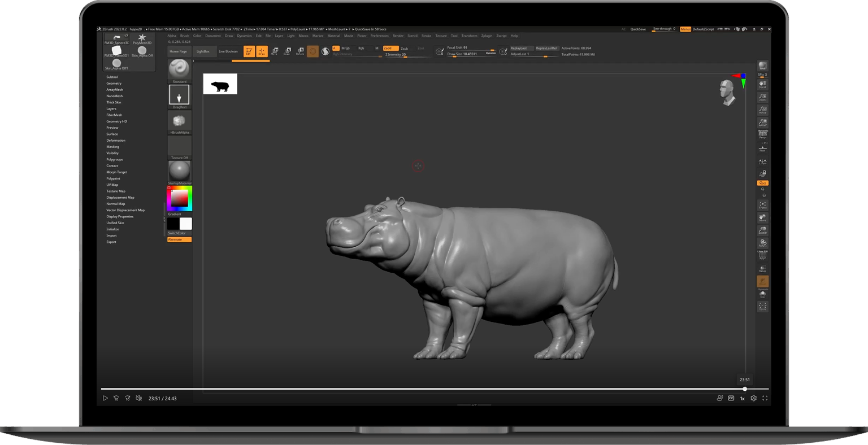Expand the Polygroups subpalette
This screenshot has width=868, height=445.
click(x=114, y=160)
